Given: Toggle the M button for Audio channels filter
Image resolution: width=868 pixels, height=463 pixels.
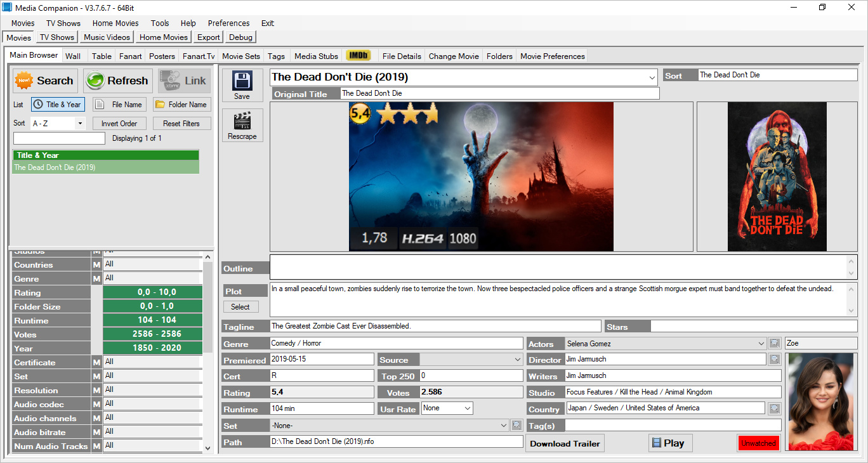Looking at the screenshot, I should (97, 418).
